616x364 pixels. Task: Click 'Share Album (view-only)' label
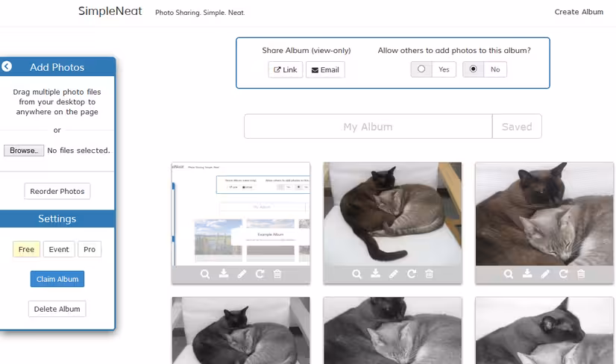307,50
